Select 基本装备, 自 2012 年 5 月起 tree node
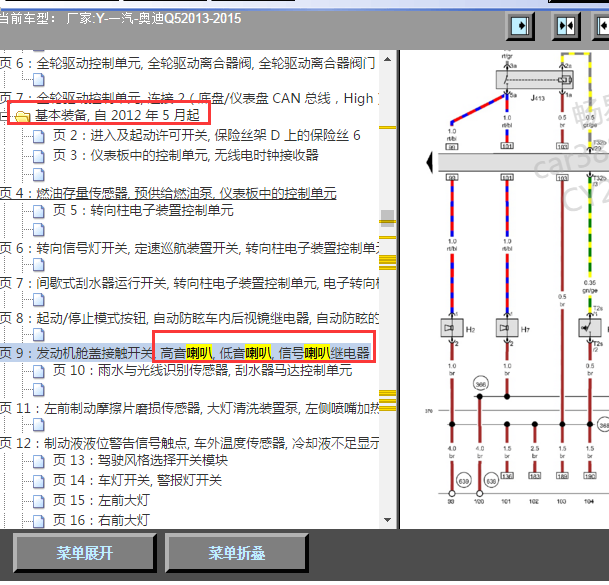The width and height of the screenshot is (609, 585). (x=117, y=115)
